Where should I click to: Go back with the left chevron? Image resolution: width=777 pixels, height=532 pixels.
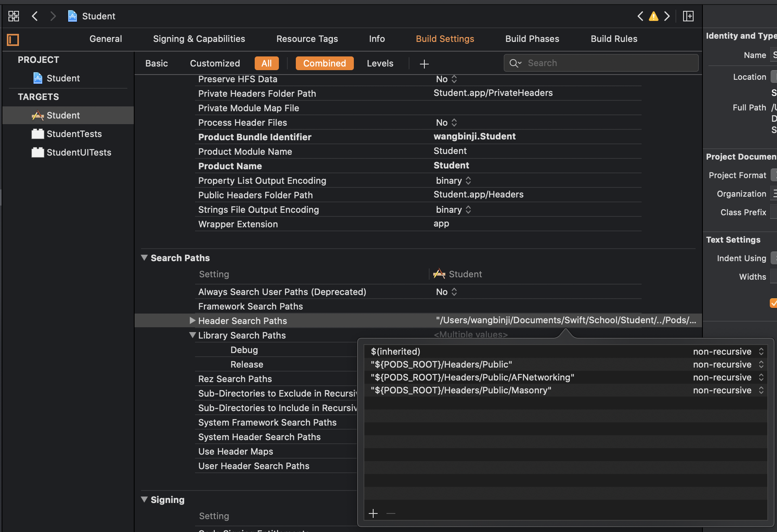(35, 16)
